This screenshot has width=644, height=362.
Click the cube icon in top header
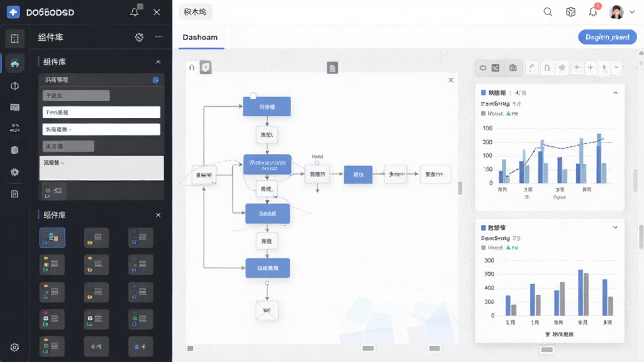coord(570,12)
